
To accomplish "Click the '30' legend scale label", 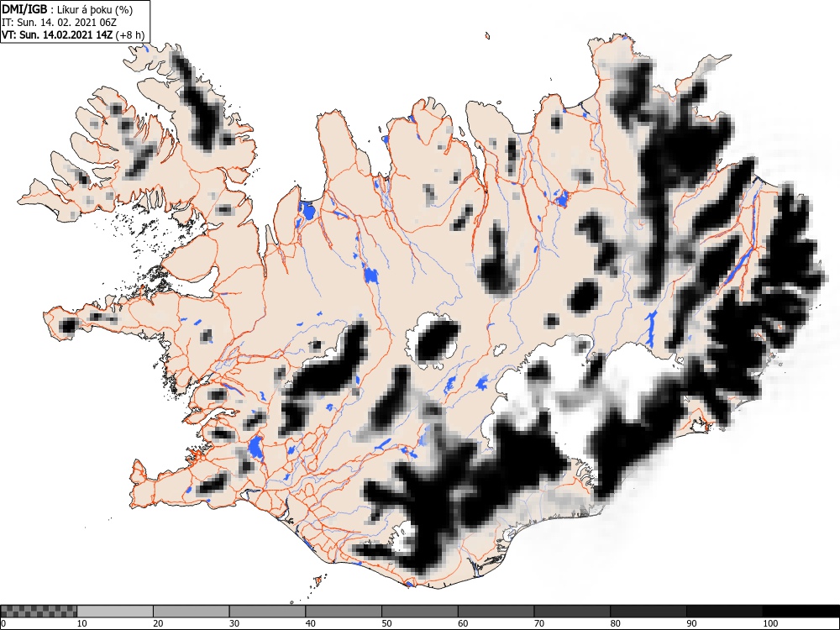I will (x=234, y=623).
